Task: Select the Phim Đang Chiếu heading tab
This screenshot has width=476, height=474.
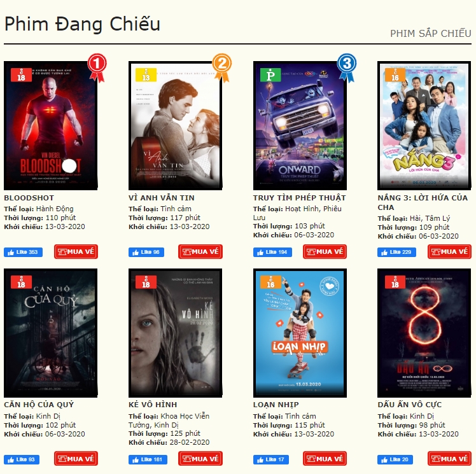Action: pyautogui.click(x=82, y=24)
